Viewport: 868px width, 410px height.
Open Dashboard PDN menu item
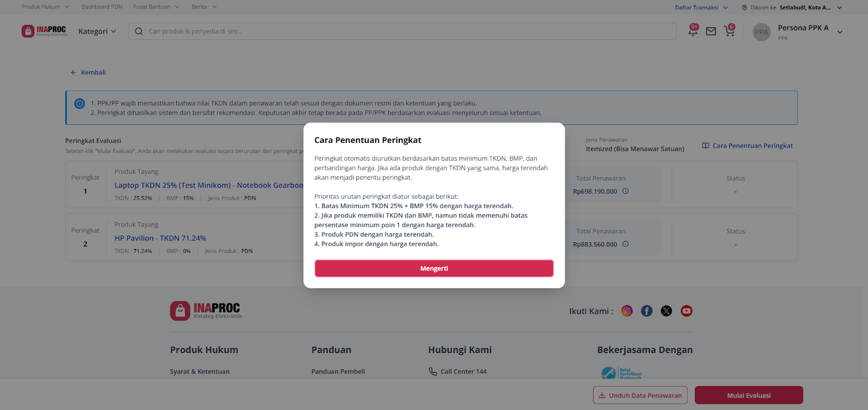coord(102,7)
